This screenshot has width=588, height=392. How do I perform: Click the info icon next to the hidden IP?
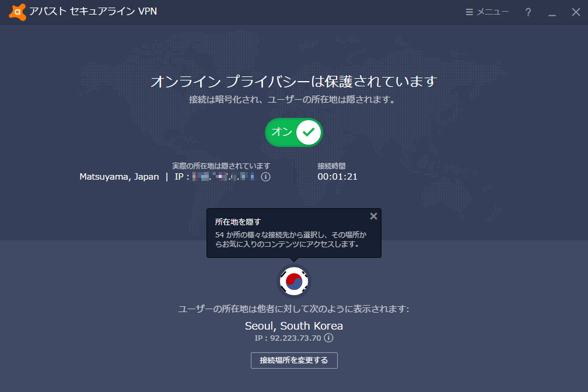pyautogui.click(x=265, y=177)
